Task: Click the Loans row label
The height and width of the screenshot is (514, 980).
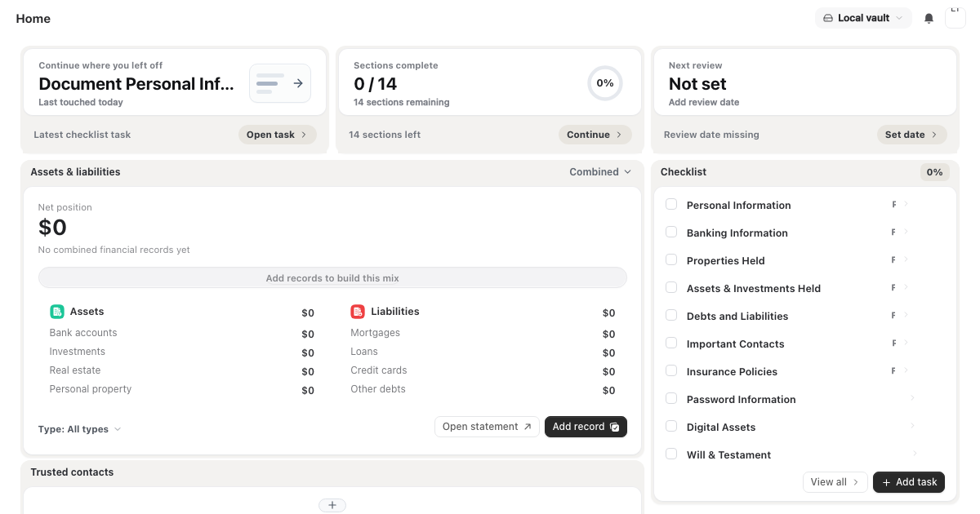Action: pos(364,352)
